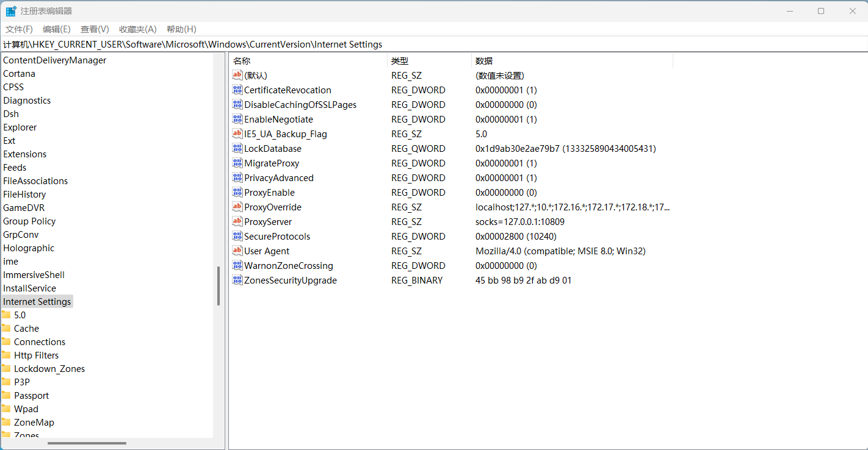Select the GameDVR key
868x450 pixels.
point(24,208)
